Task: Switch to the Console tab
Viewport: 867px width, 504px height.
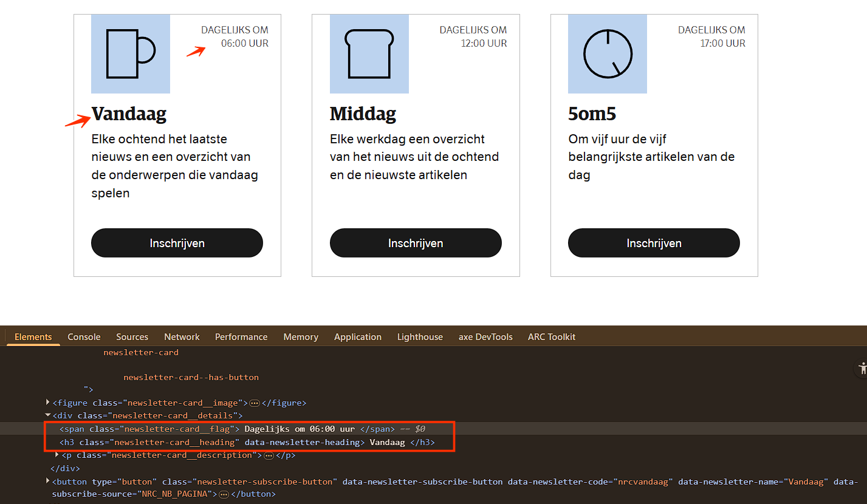Action: coord(84,337)
